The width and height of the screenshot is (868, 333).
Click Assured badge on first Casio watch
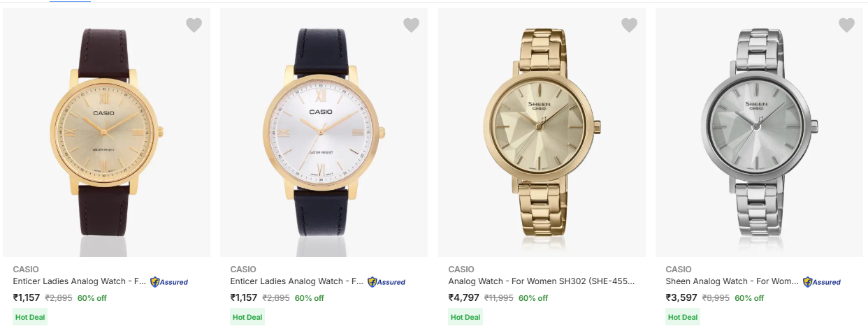click(169, 282)
